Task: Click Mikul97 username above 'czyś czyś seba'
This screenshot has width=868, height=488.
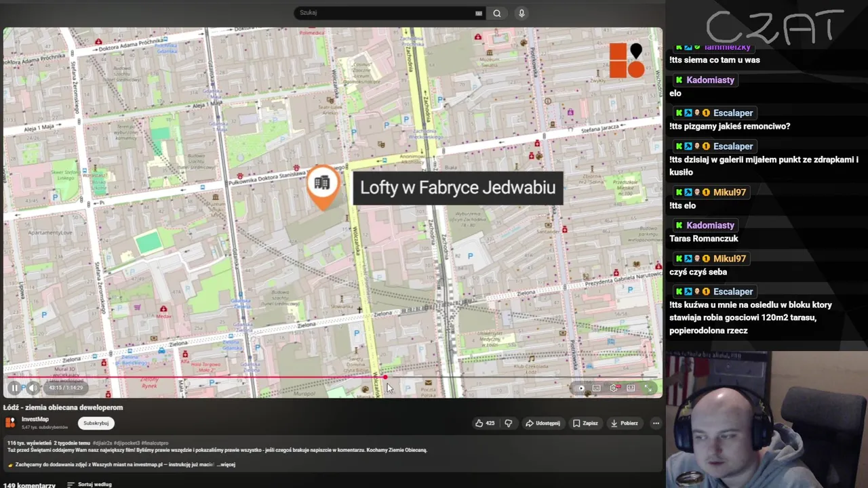Action: 730,259
